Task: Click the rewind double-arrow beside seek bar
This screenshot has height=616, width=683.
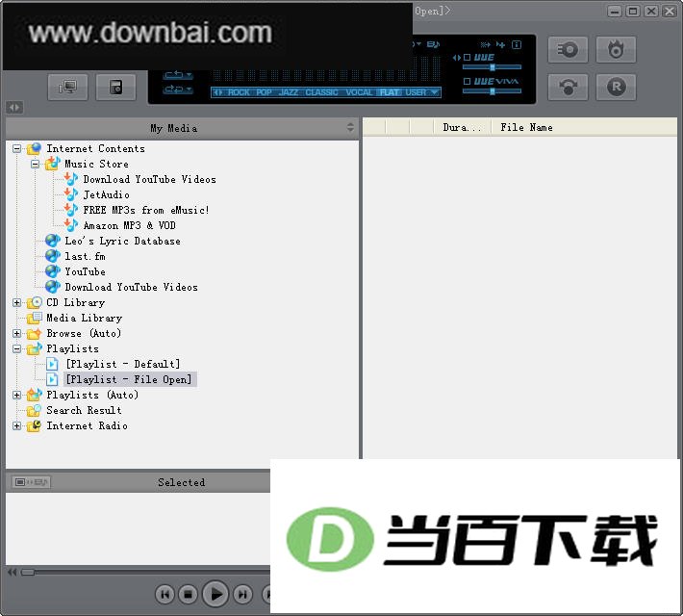Action: (13, 572)
